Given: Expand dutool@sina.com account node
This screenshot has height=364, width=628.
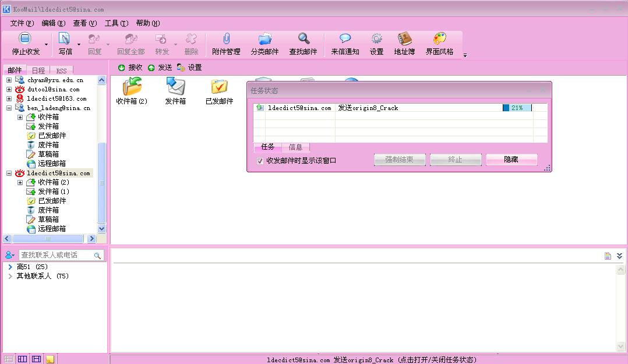Looking at the screenshot, I should [x=9, y=89].
